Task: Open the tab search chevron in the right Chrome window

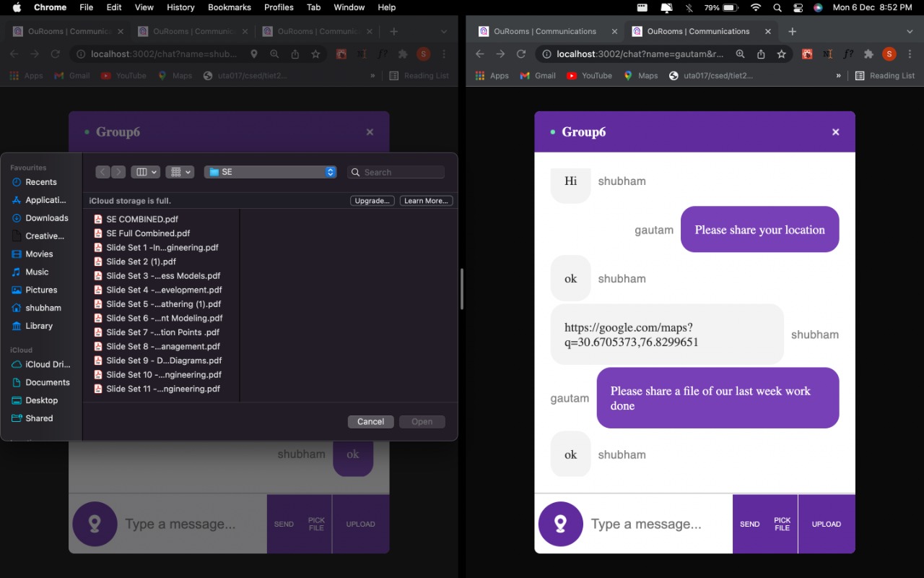Action: pos(910,31)
